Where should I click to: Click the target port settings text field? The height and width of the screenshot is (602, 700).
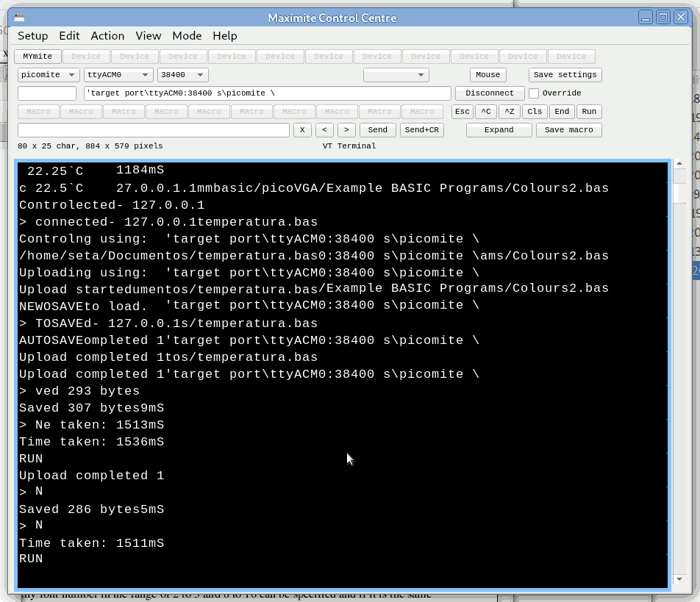pos(267,93)
